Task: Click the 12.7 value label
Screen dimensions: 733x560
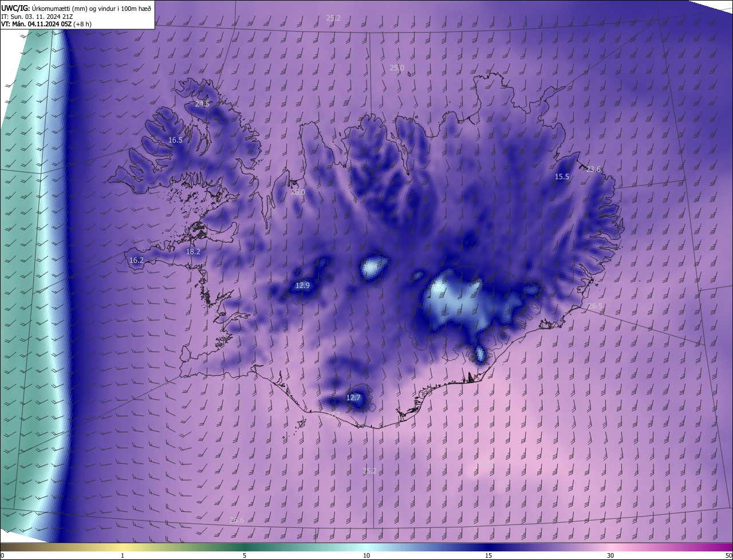Action: [x=354, y=398]
